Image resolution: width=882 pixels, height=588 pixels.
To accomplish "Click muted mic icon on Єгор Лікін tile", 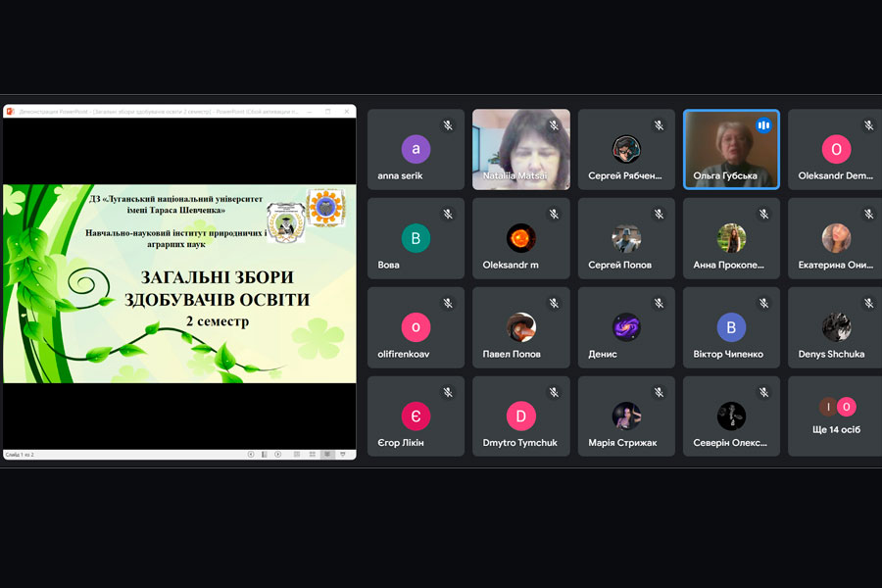I will click(x=448, y=392).
